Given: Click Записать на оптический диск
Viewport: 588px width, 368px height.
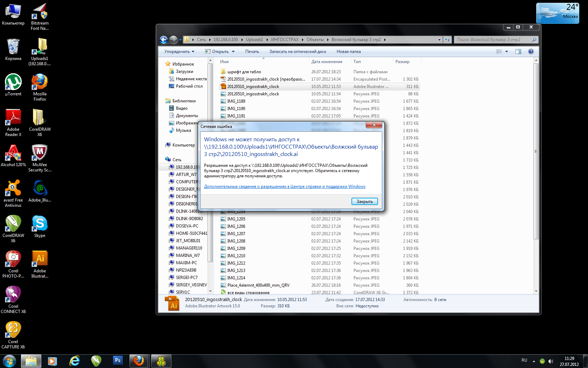Looking at the screenshot, I should 297,52.
